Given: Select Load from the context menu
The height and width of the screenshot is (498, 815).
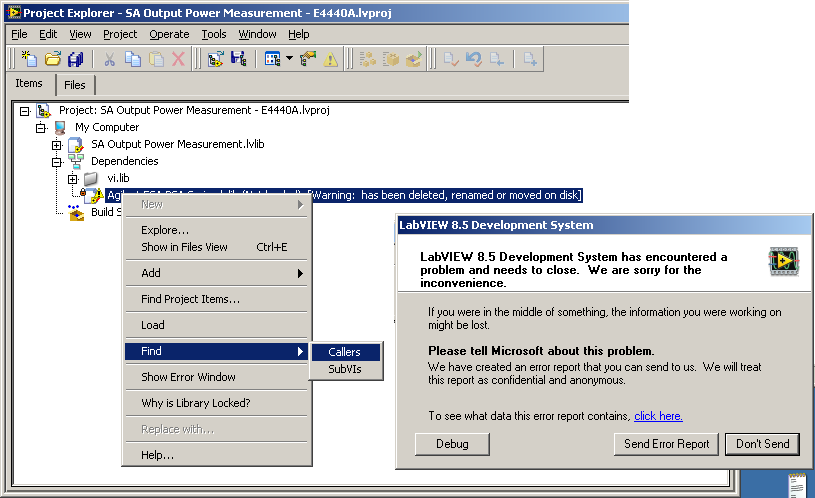Looking at the screenshot, I should (216, 325).
